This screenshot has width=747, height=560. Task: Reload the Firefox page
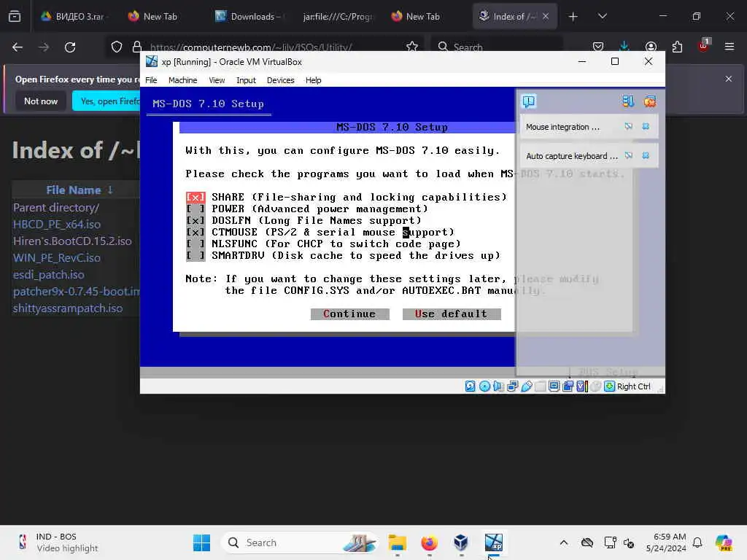pyautogui.click(x=70, y=47)
